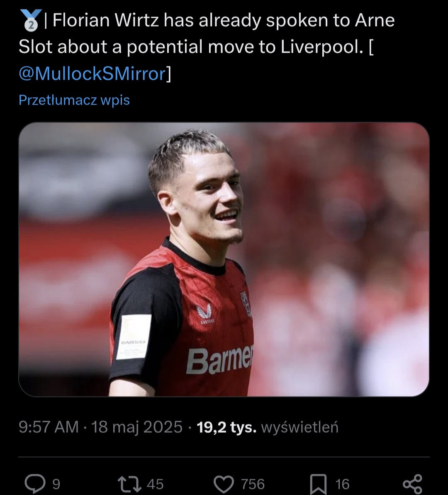Tap the retweet arrows icon
Viewport: 448px width, 495px height.
(129, 484)
